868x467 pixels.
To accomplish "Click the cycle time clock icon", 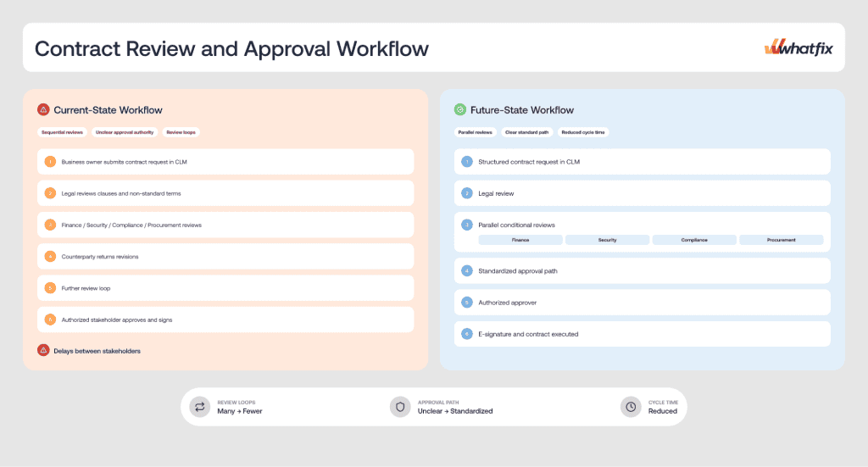I will click(631, 407).
